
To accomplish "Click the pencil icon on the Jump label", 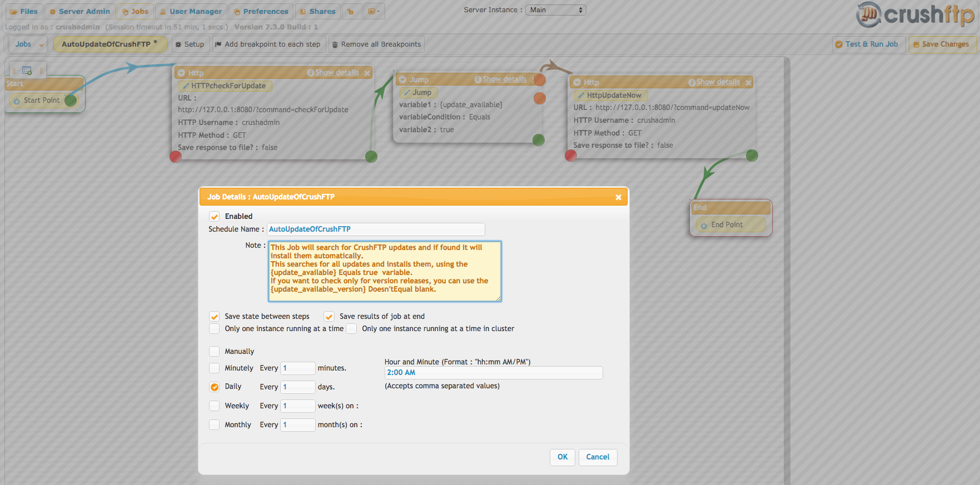I will [x=407, y=93].
